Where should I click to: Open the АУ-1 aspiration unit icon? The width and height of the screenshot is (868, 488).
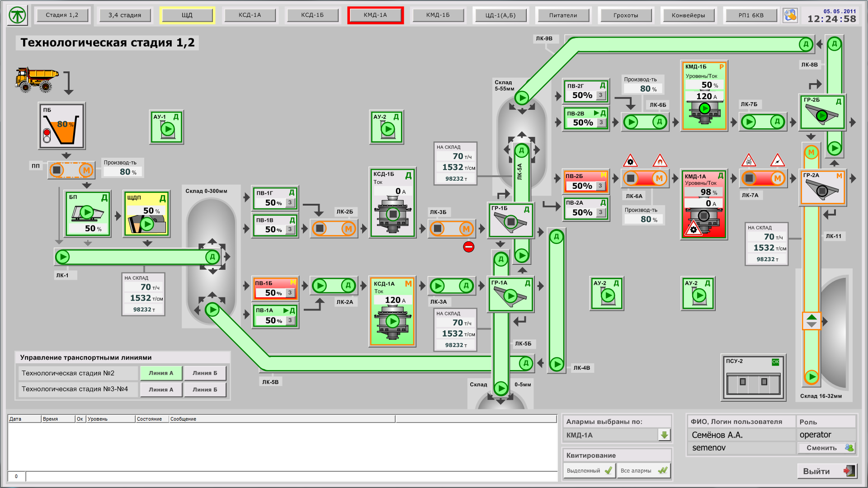pos(166,127)
